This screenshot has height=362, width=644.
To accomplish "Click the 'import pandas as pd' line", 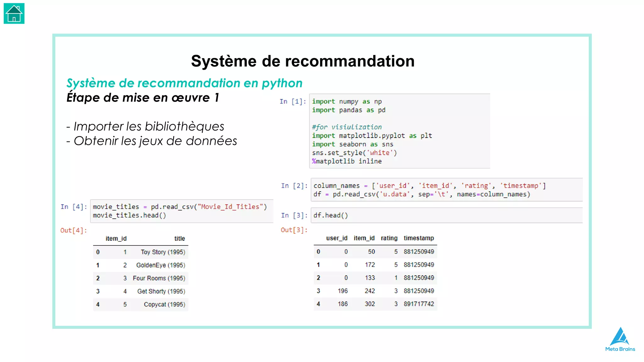I will [x=349, y=110].
